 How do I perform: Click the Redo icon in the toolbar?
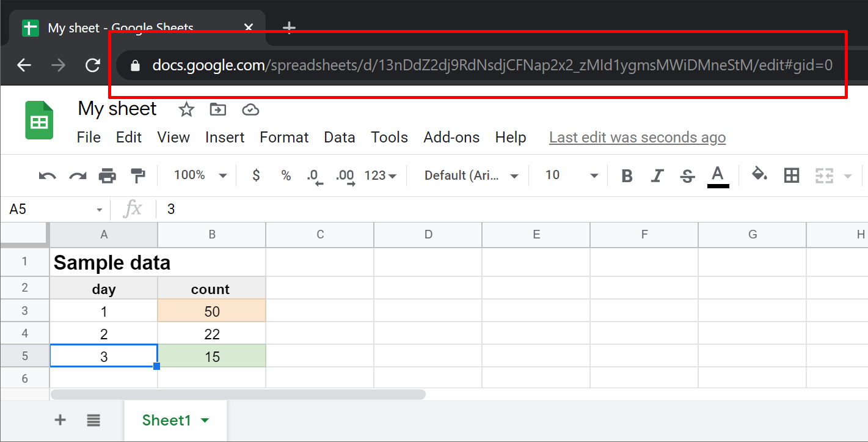pos(78,176)
